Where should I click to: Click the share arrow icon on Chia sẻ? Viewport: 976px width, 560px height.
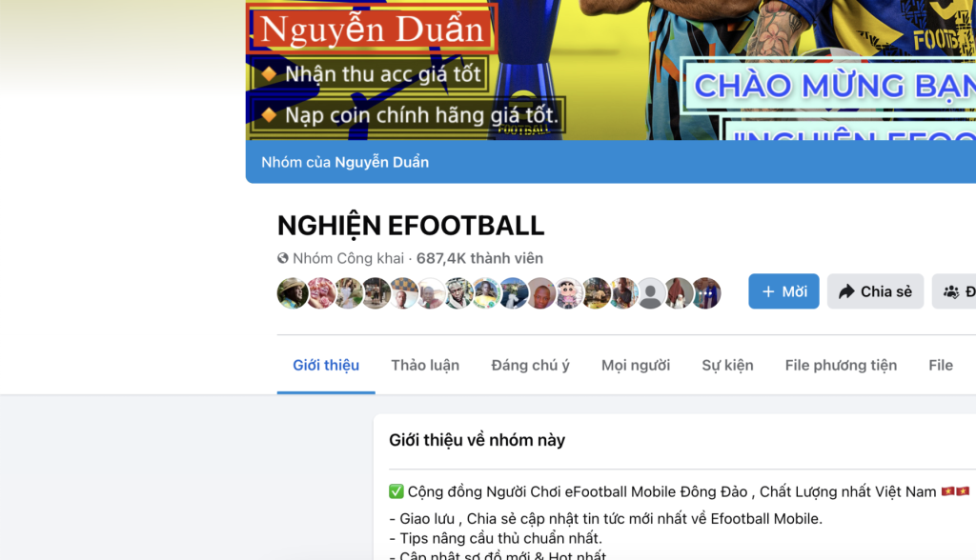coord(846,291)
